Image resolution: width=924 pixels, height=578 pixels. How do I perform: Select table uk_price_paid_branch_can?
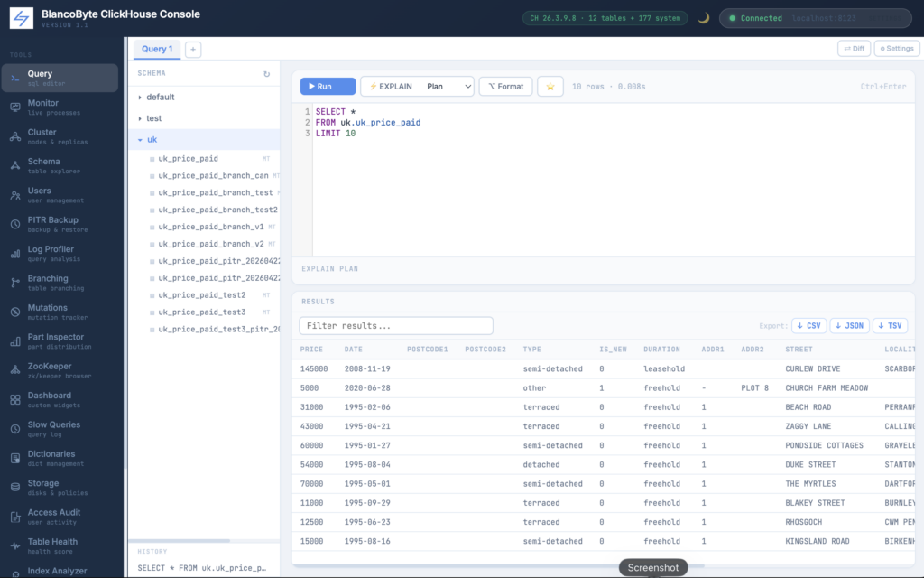(213, 176)
